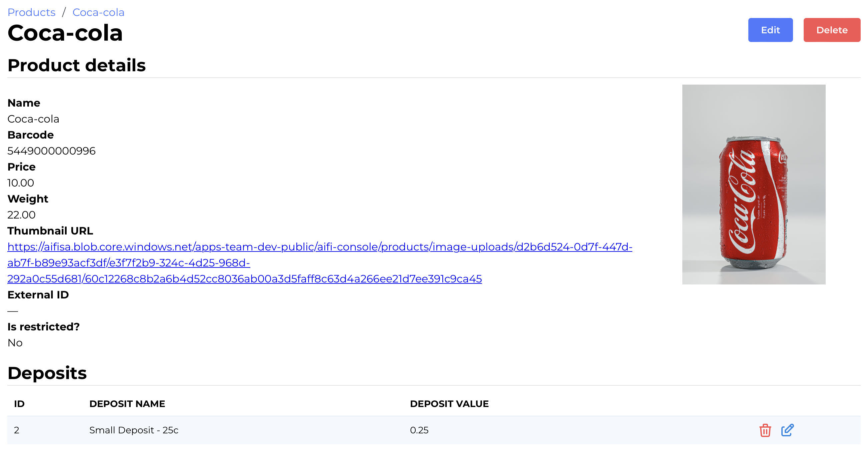Click the Deposits section heading

(47, 373)
